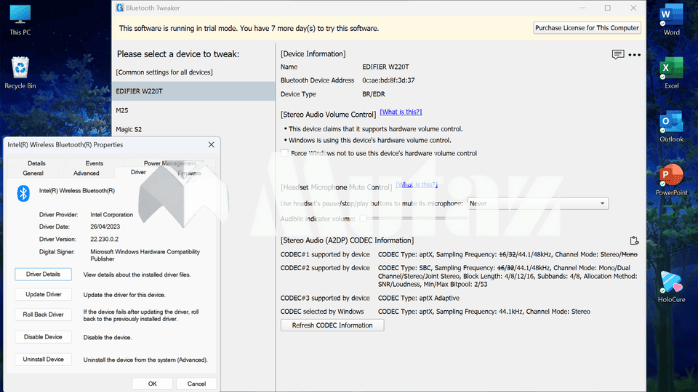Viewport: 698px width, 392px height.
Task: Launch Word from the desktop shortcut
Action: coord(671,19)
